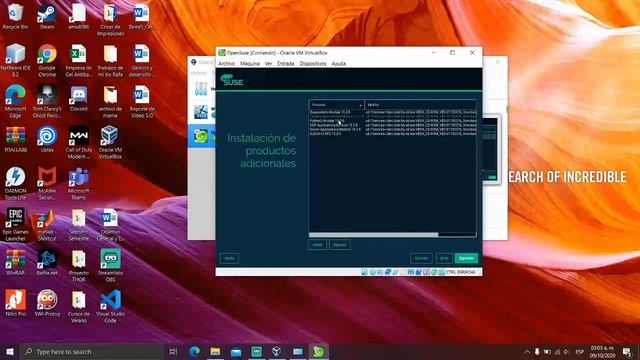640x360 pixels.
Task: Click the installer Ayuda button at bottom left
Action: pos(229,258)
